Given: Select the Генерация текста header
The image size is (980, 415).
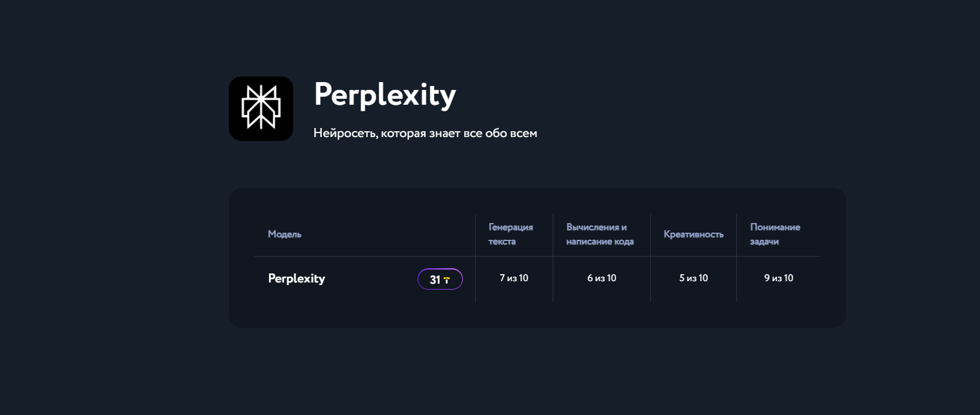Looking at the screenshot, I should 511,234.
